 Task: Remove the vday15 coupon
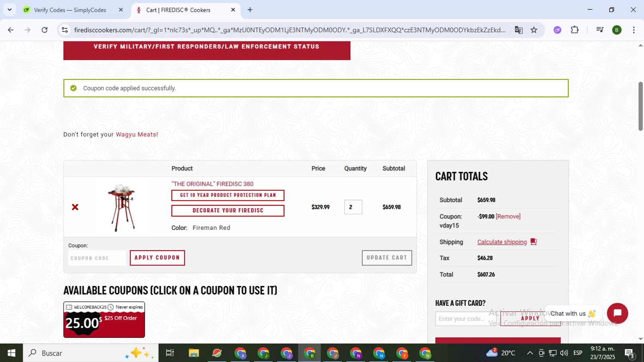click(x=508, y=216)
